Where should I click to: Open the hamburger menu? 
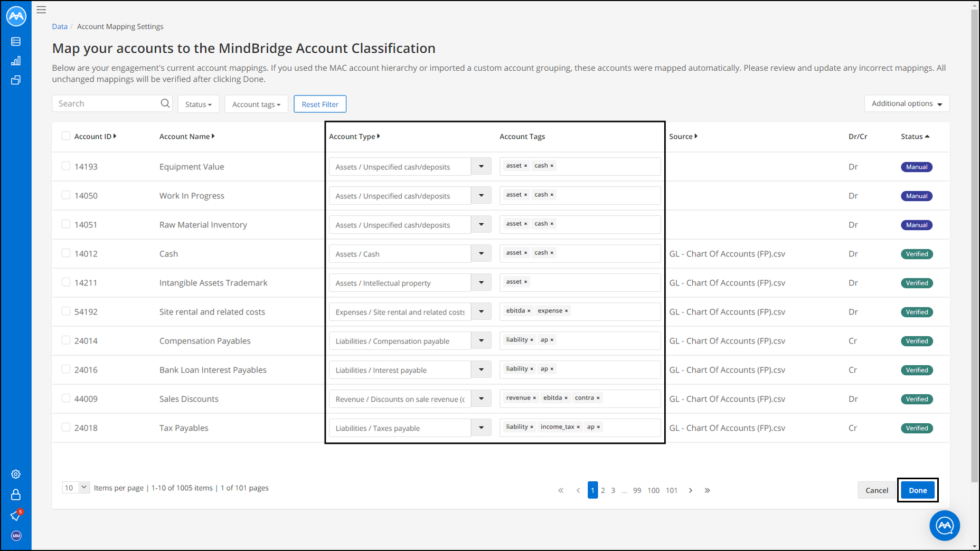[x=41, y=9]
